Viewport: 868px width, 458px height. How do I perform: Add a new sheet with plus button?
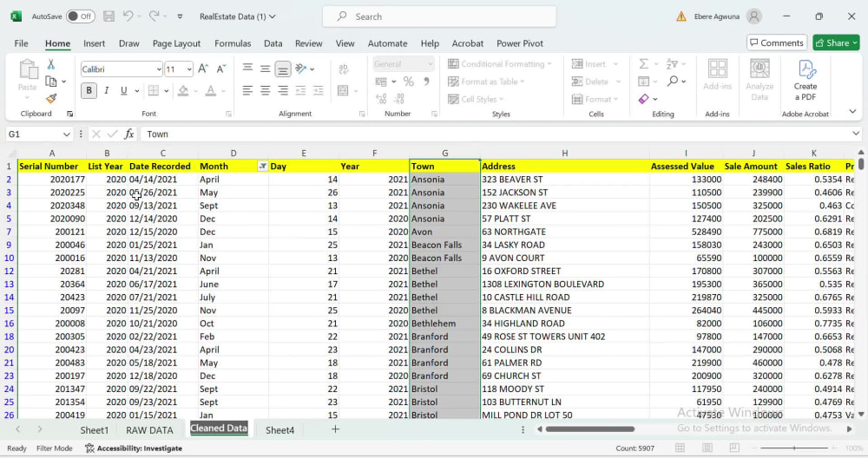pyautogui.click(x=335, y=429)
